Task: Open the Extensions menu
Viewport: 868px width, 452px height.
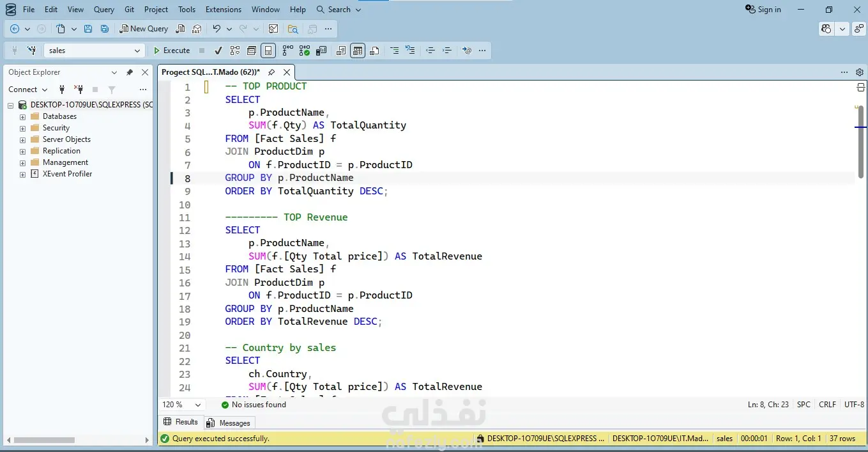Action: (224, 10)
